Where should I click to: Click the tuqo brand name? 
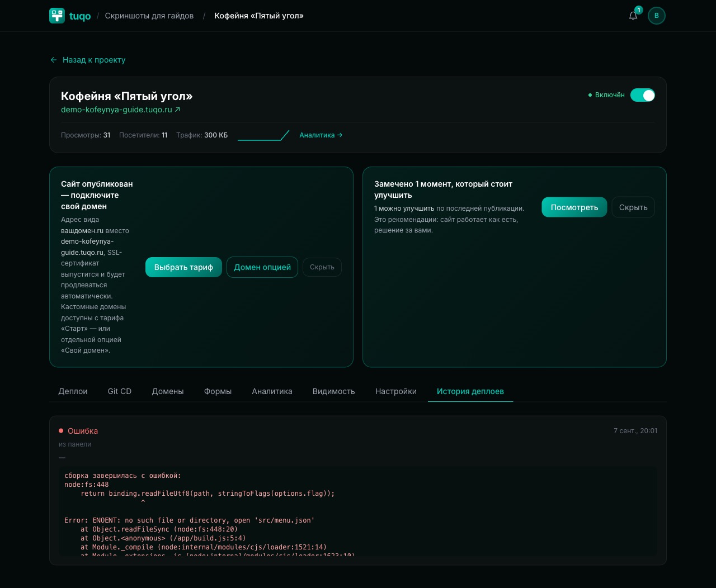tap(80, 16)
